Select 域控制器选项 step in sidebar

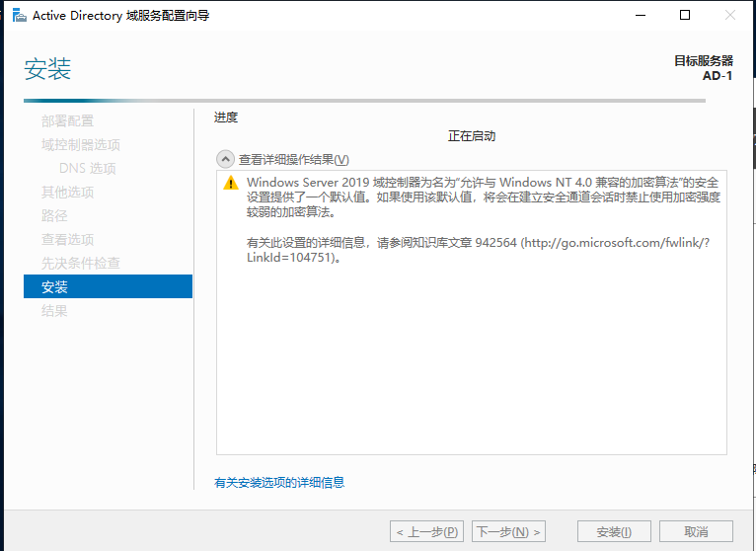pyautogui.click(x=81, y=145)
